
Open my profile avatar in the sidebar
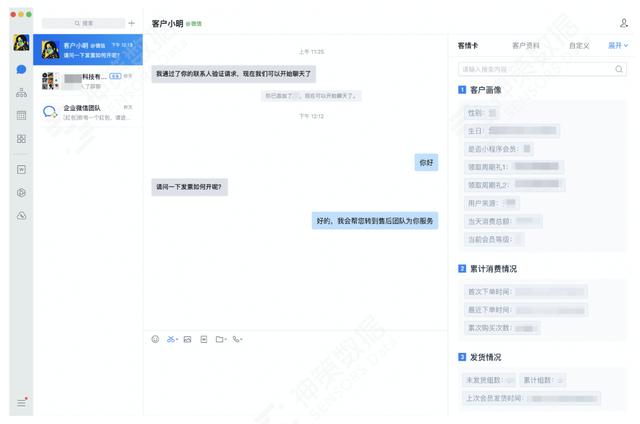[21, 42]
